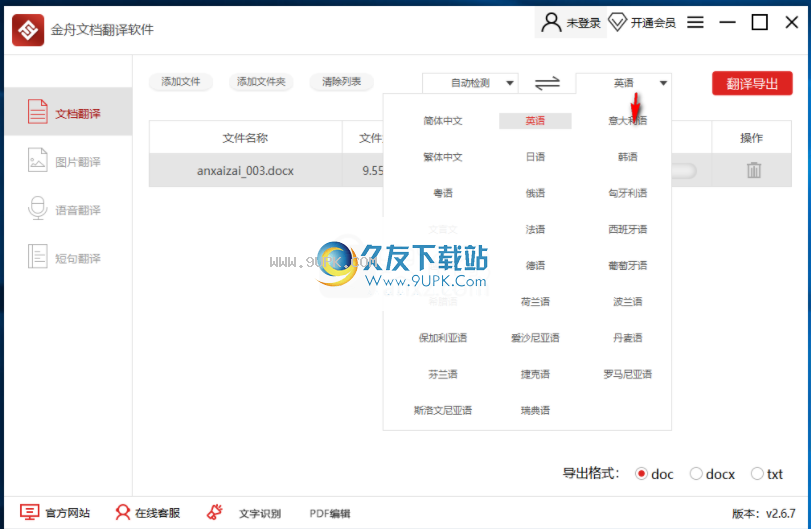Click the 操作 column header
The width and height of the screenshot is (811, 529).
click(x=752, y=138)
